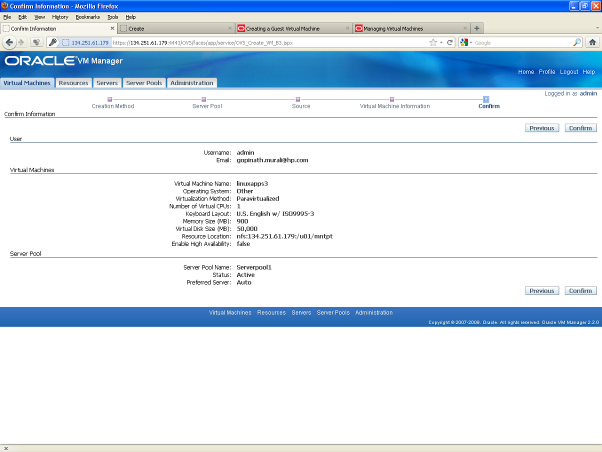The image size is (602, 452).
Task: Click the Home link in Oracle header
Action: pos(526,72)
